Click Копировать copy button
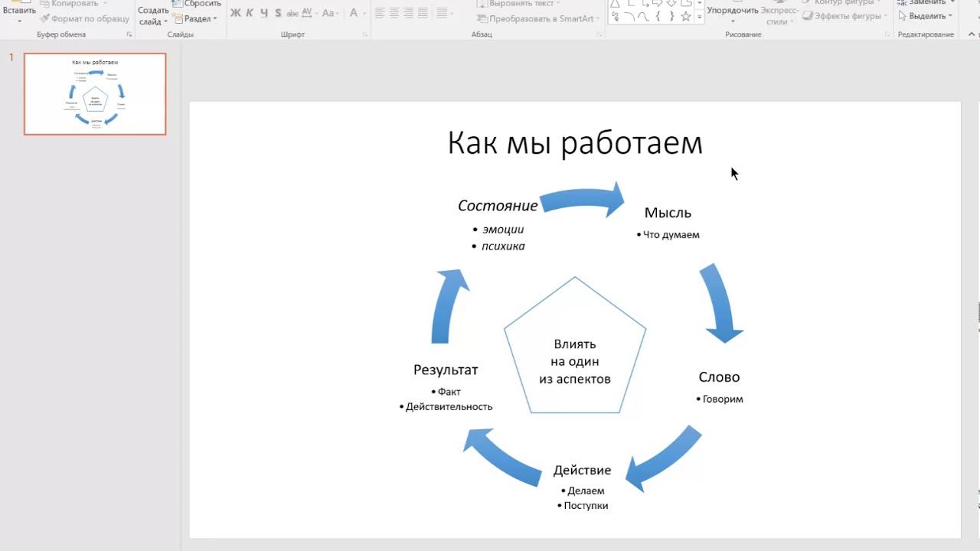 coord(73,4)
